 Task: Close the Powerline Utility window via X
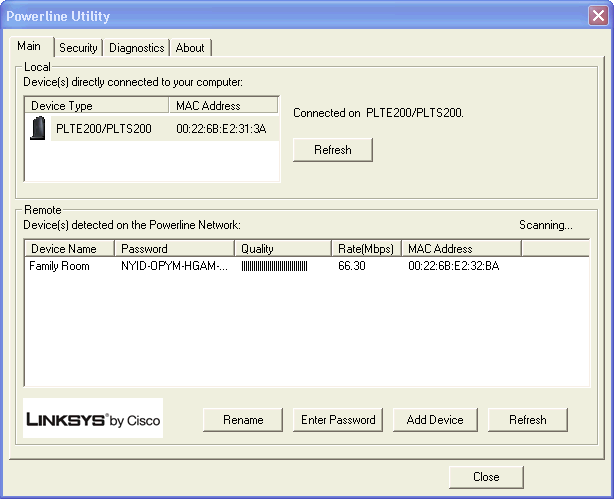pyautogui.click(x=597, y=16)
